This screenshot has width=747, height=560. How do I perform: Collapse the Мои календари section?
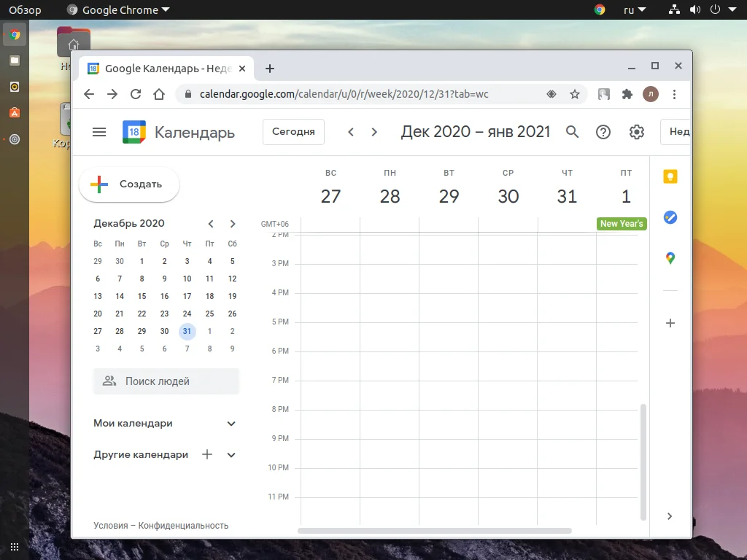click(x=231, y=424)
